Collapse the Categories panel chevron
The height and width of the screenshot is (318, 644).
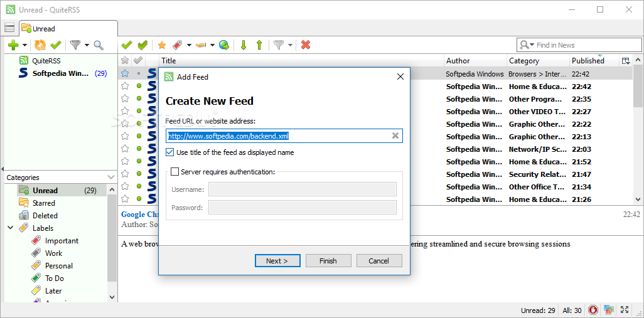click(111, 178)
